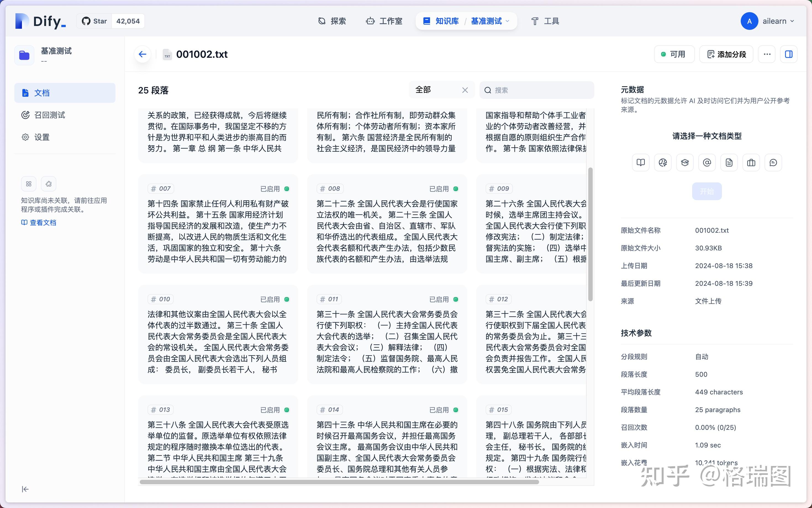Click the puzzle plugin icon in sidebar

tap(48, 184)
